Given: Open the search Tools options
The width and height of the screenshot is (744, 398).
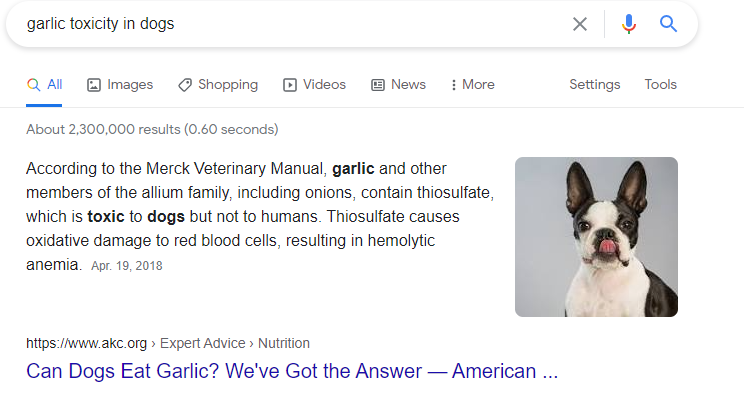Looking at the screenshot, I should click(660, 84).
